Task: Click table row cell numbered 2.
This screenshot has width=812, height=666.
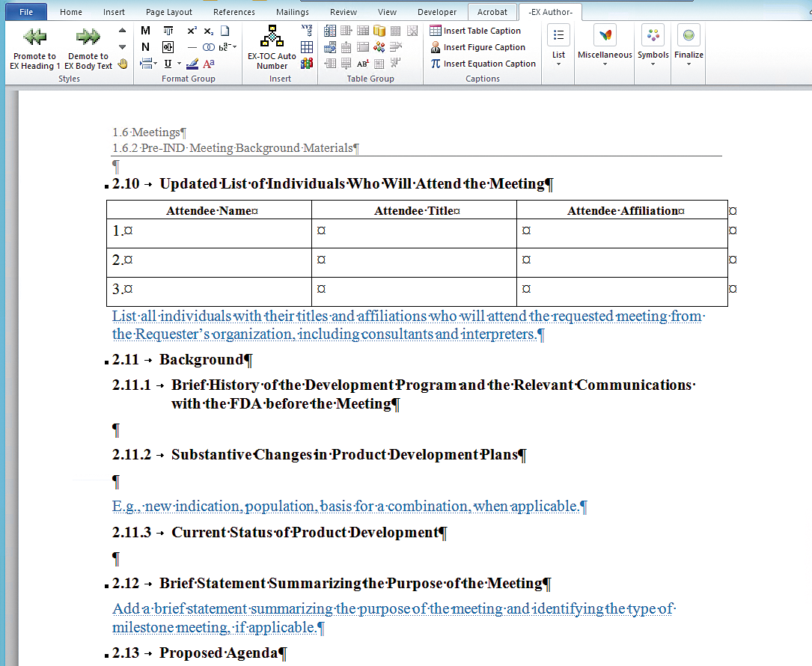Action: 210,263
